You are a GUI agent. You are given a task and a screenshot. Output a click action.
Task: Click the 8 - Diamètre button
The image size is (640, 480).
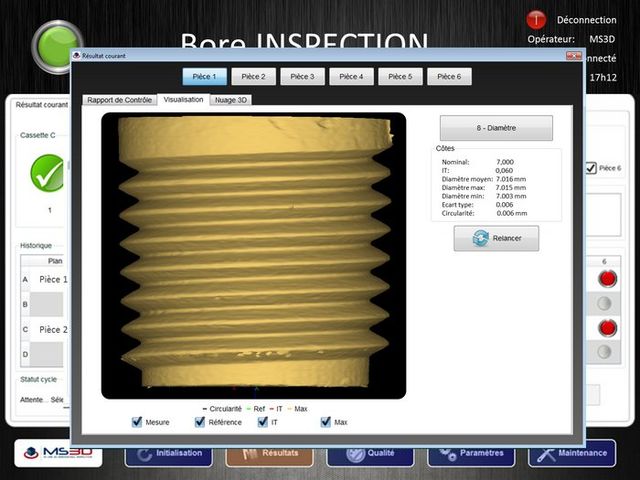click(x=496, y=128)
